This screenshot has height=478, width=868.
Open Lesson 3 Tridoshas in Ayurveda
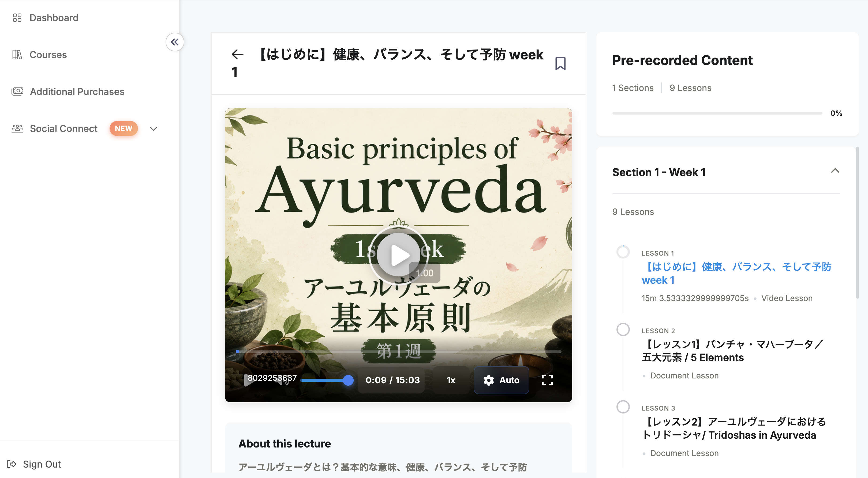(x=734, y=428)
